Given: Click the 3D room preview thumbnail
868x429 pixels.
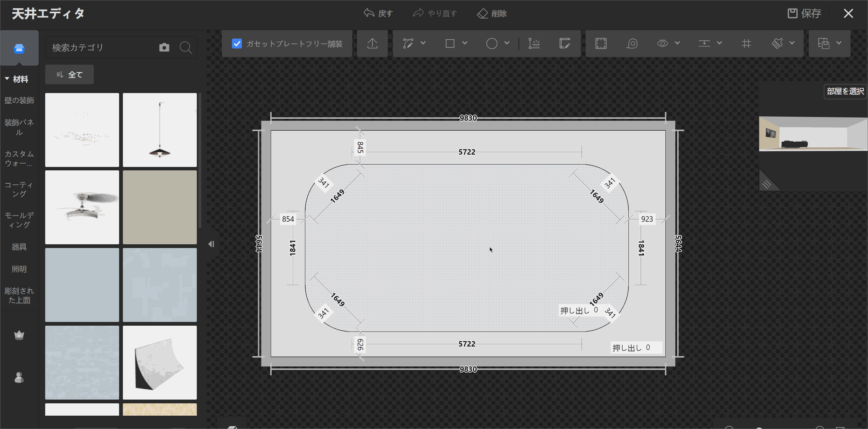Looking at the screenshot, I should point(813,134).
